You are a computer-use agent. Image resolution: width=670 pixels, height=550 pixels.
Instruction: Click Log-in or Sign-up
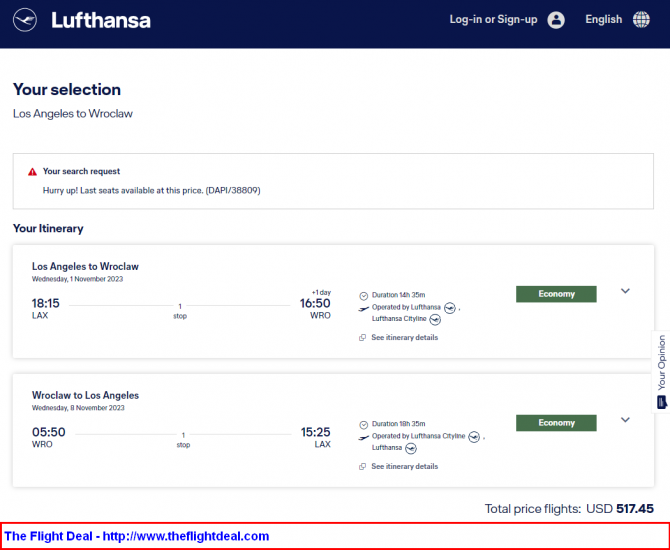(493, 20)
